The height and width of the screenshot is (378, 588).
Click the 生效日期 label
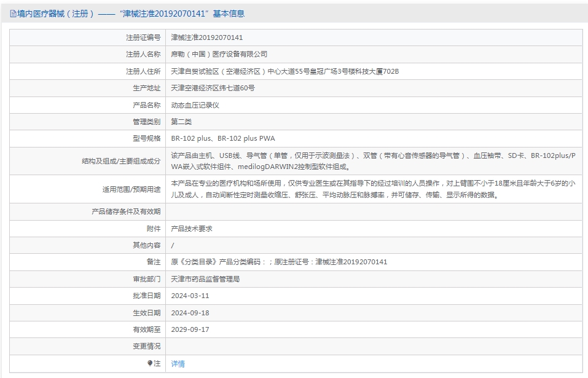(x=147, y=313)
